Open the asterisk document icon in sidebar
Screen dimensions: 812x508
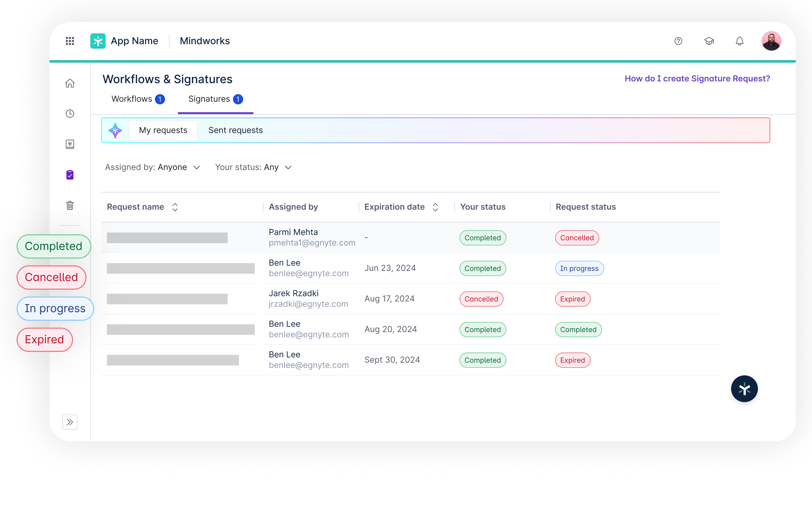point(70,144)
